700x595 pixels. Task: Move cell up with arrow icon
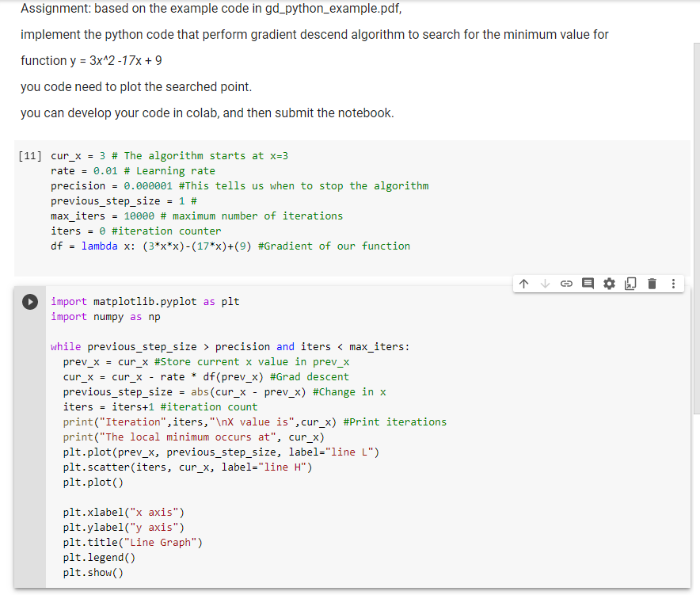point(523,284)
